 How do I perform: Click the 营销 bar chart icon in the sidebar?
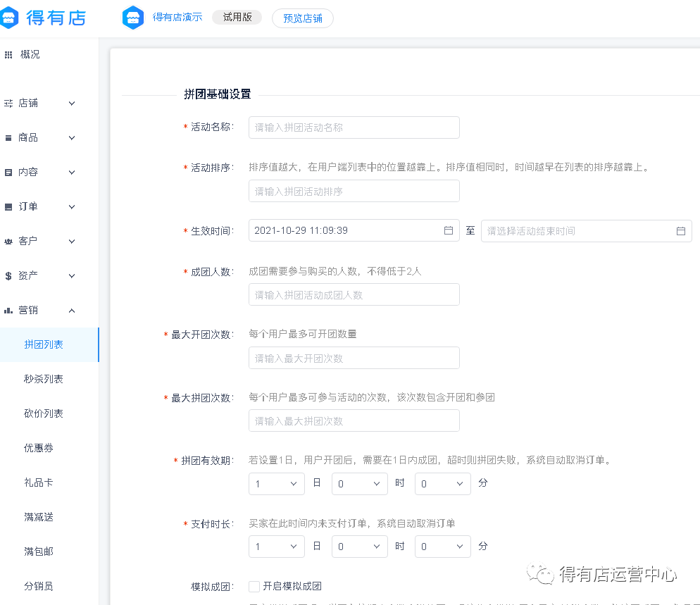pyautogui.click(x=8, y=311)
